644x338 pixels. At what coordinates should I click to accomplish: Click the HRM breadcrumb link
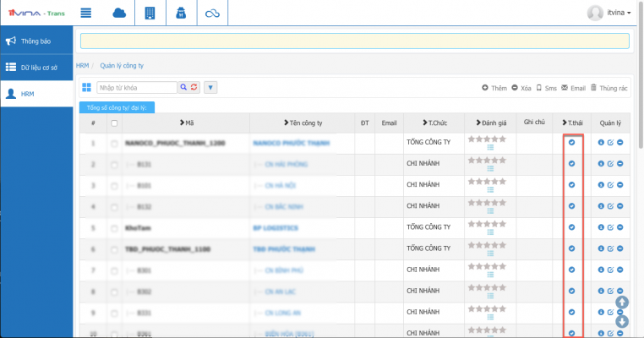[x=82, y=65]
